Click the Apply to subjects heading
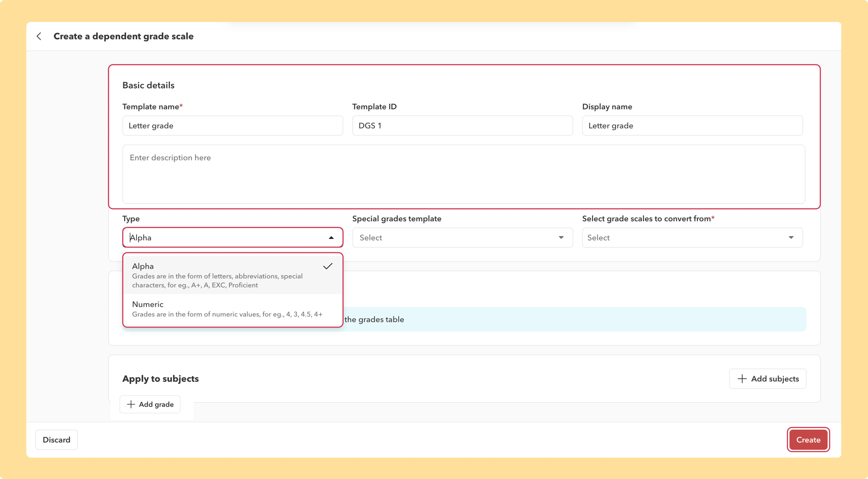 (160, 379)
